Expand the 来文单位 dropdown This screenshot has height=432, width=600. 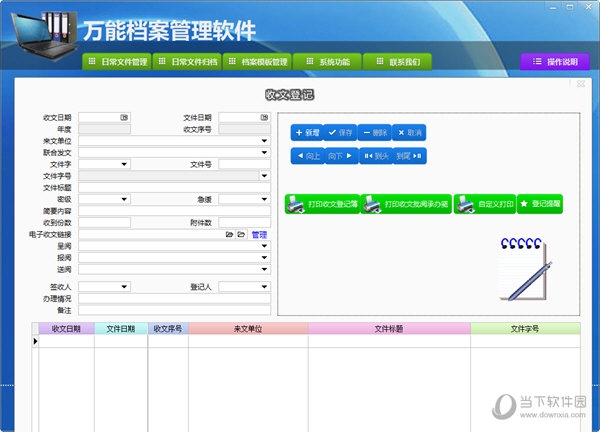tap(264, 141)
